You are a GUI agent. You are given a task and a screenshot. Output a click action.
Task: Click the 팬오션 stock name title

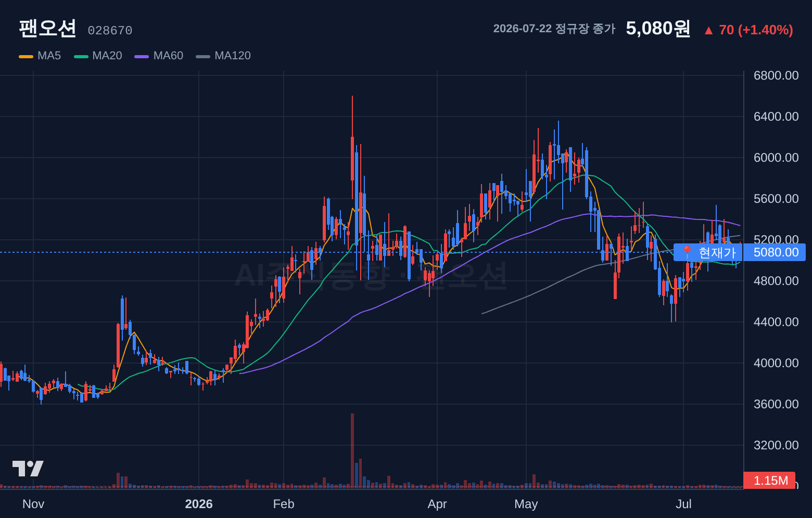pyautogui.click(x=47, y=28)
